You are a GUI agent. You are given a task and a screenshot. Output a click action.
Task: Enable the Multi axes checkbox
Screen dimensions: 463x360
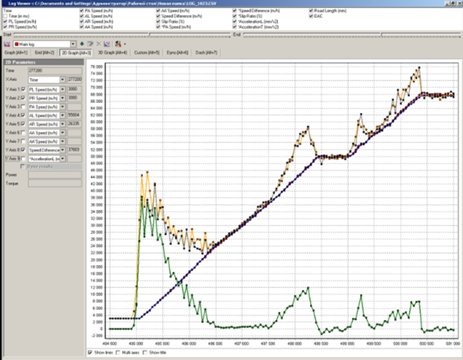[x=118, y=352]
